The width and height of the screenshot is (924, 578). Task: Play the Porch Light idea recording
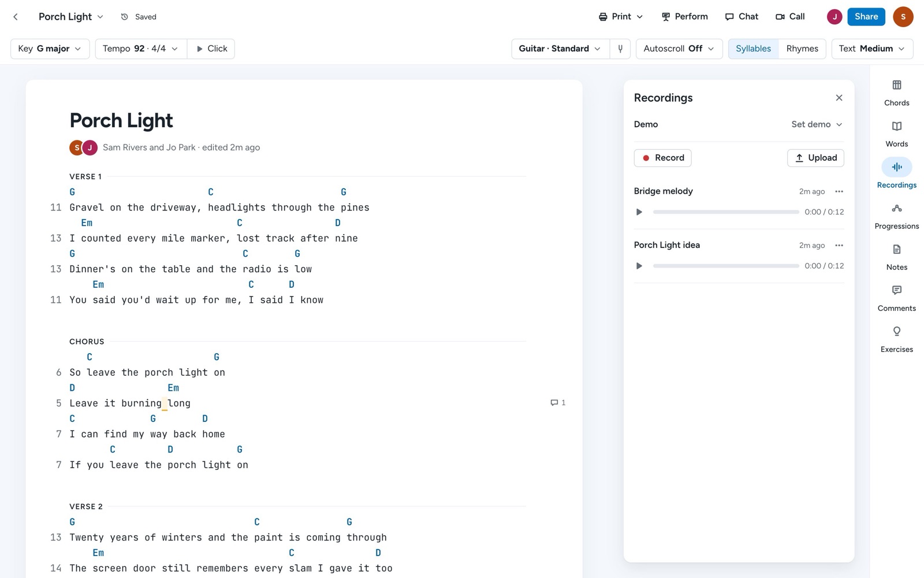639,266
